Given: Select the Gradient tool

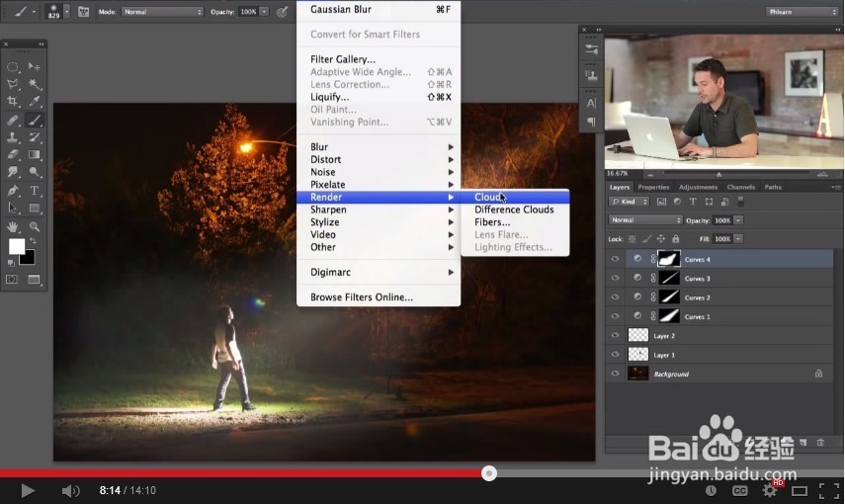Looking at the screenshot, I should coord(34,155).
